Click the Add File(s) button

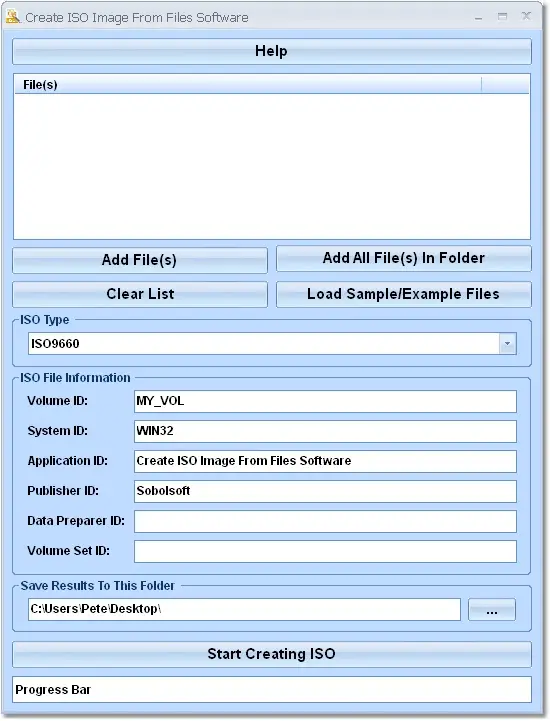point(139,260)
